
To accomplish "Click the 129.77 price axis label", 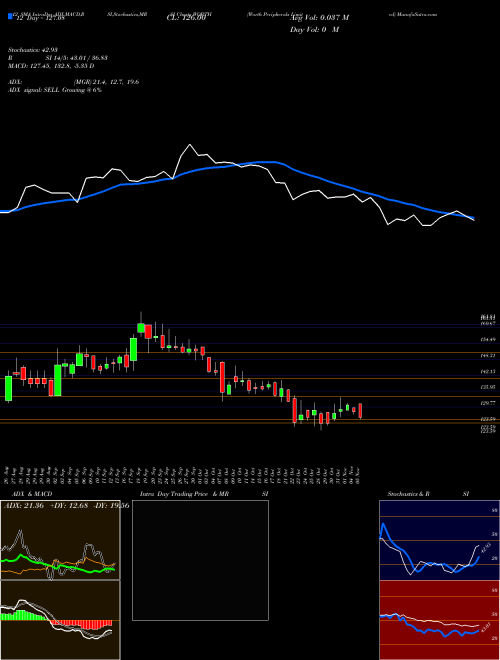I will point(490,403).
